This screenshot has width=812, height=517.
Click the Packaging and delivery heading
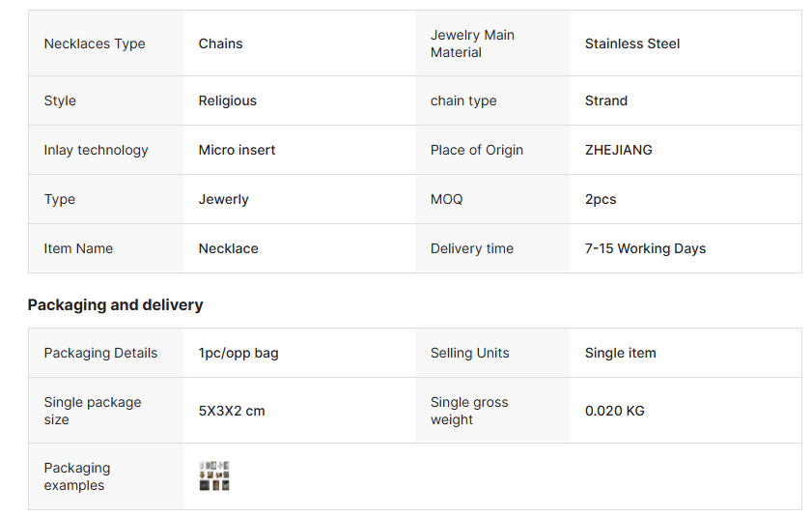(x=115, y=304)
